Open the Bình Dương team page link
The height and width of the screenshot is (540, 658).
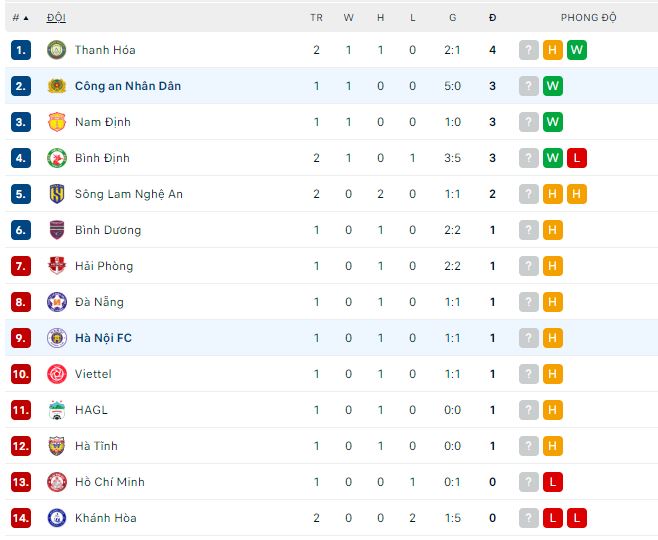(108, 230)
